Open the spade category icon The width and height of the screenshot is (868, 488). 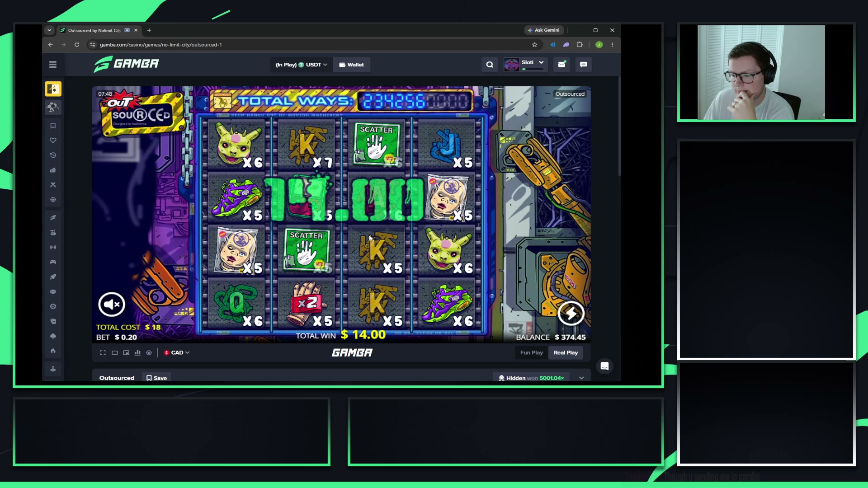(x=53, y=336)
